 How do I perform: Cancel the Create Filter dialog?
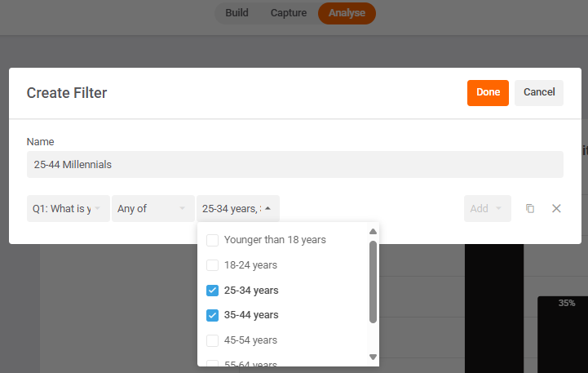[x=539, y=93]
